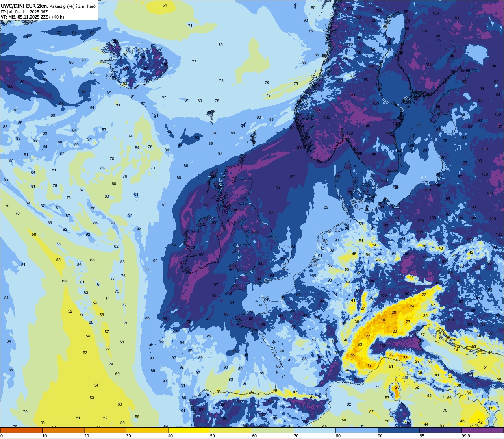Click the 'UWC/DINI EUR 2km' map title
The image size is (504, 439).
coord(24,6)
